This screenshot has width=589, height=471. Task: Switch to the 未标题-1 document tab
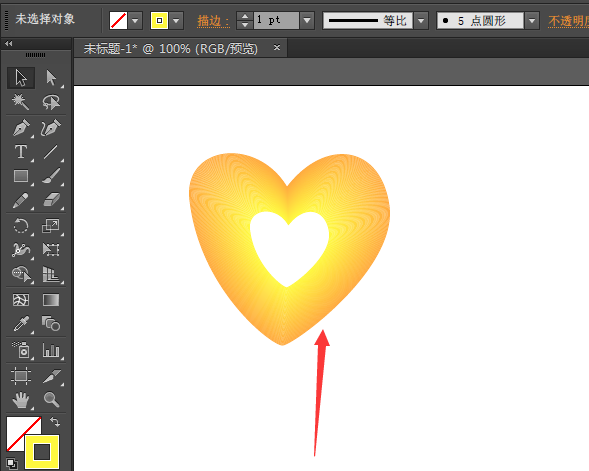(171, 48)
